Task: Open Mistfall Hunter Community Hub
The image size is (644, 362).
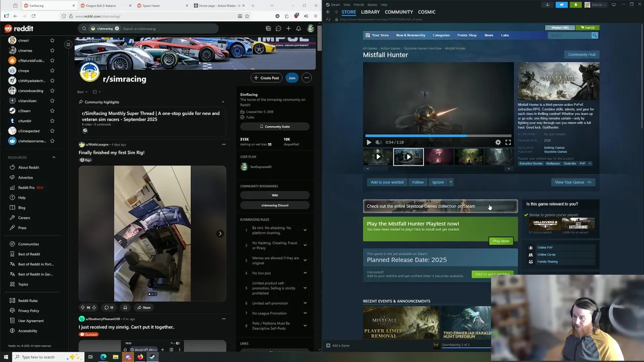Action: pos(582,55)
